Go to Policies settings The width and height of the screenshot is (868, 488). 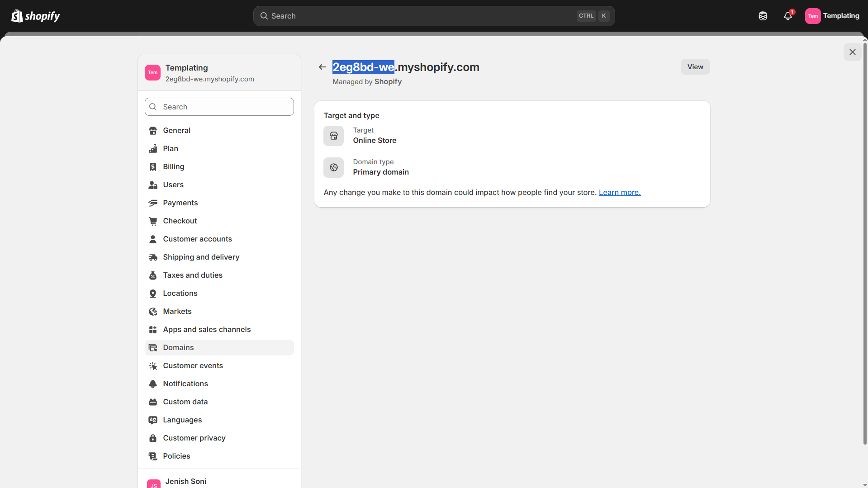click(219, 456)
